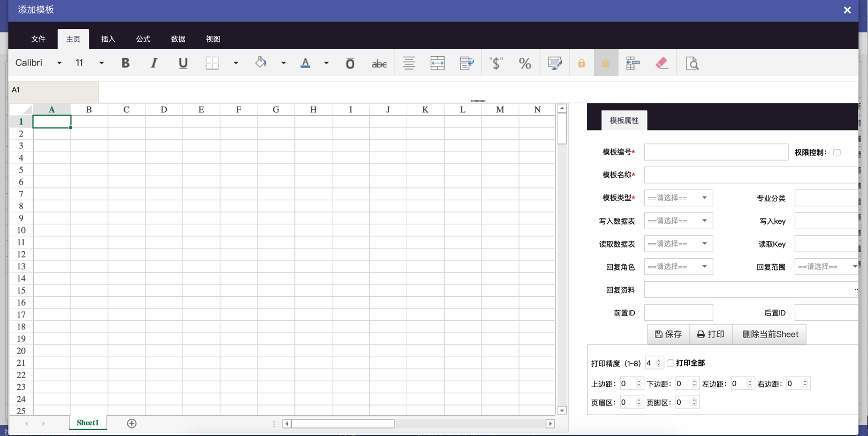This screenshot has height=436, width=868.
Task: Open the 公式 tab
Action: 143,39
